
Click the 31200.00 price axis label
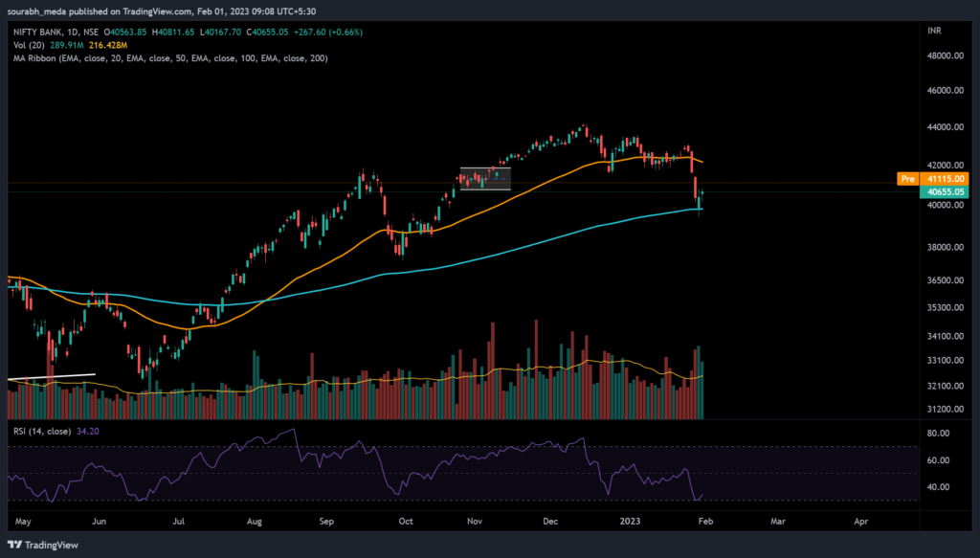[945, 410]
